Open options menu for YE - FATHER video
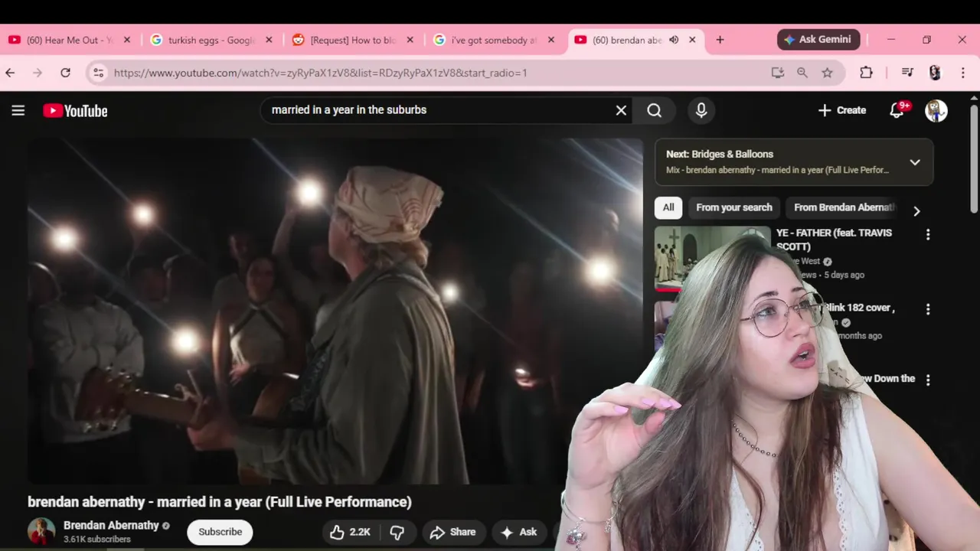Image resolution: width=980 pixels, height=551 pixels. (x=928, y=235)
